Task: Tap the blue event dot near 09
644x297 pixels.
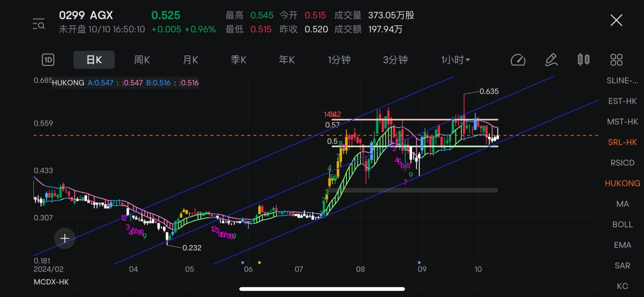Action: 419,262
